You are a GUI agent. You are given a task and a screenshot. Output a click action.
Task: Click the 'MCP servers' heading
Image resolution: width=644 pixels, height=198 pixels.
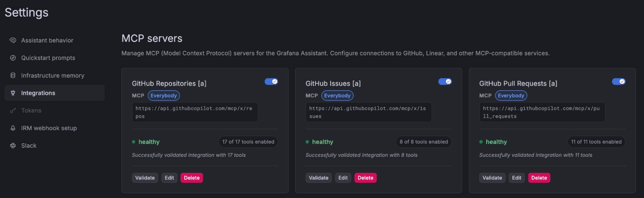[x=152, y=39]
